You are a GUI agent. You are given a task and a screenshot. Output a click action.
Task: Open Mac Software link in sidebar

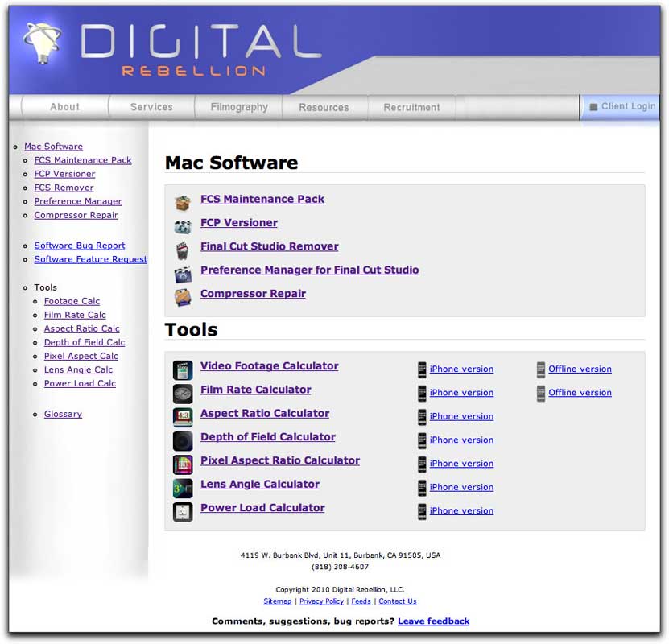53,147
